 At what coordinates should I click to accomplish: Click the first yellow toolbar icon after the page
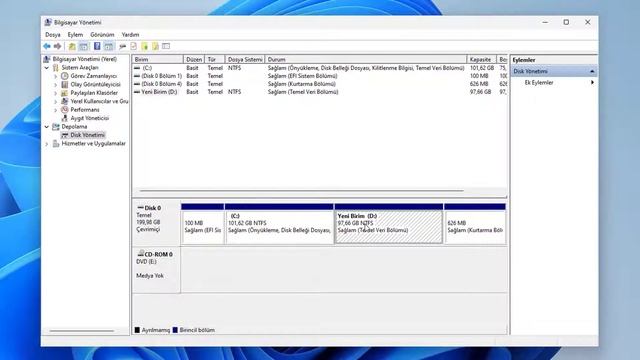click(x=144, y=46)
